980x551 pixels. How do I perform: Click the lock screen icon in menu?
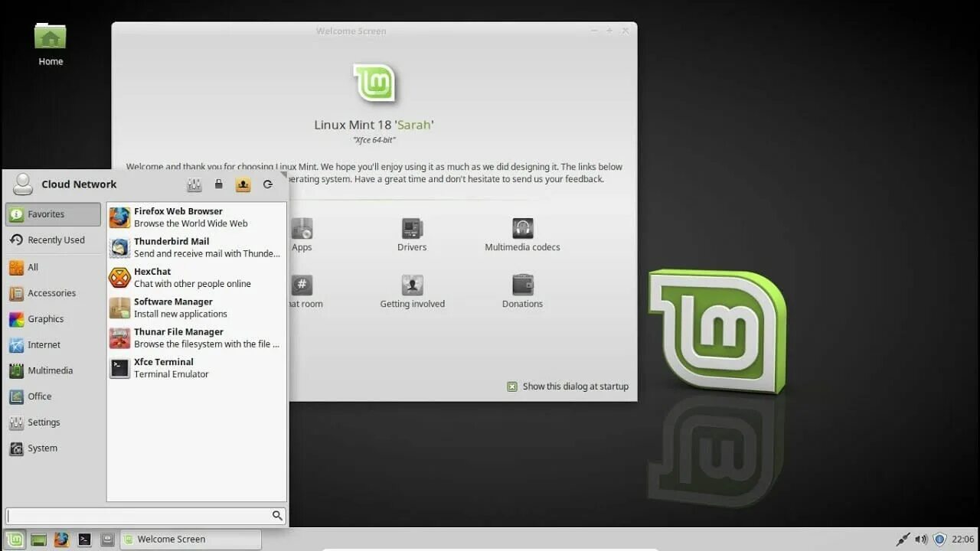click(219, 184)
